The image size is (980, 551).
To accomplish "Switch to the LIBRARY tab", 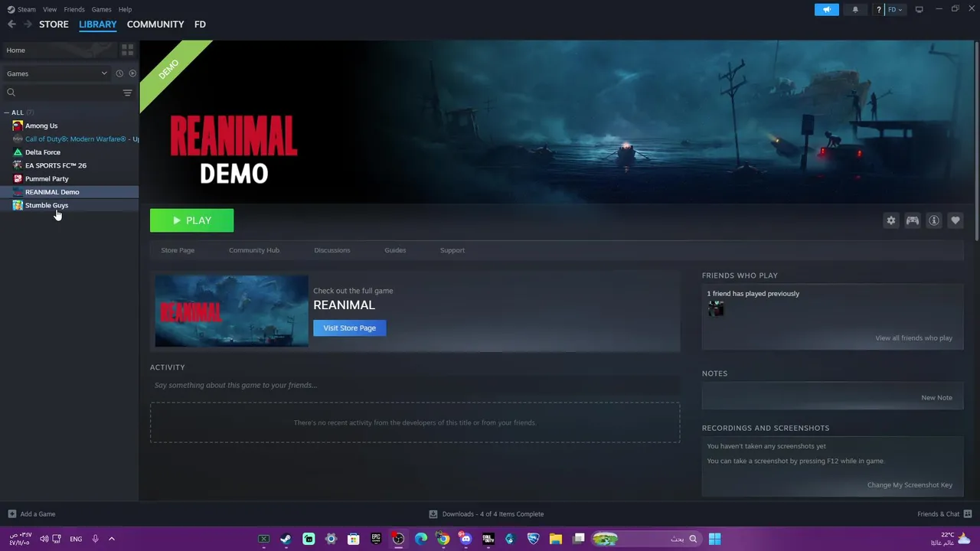I will click(x=98, y=24).
